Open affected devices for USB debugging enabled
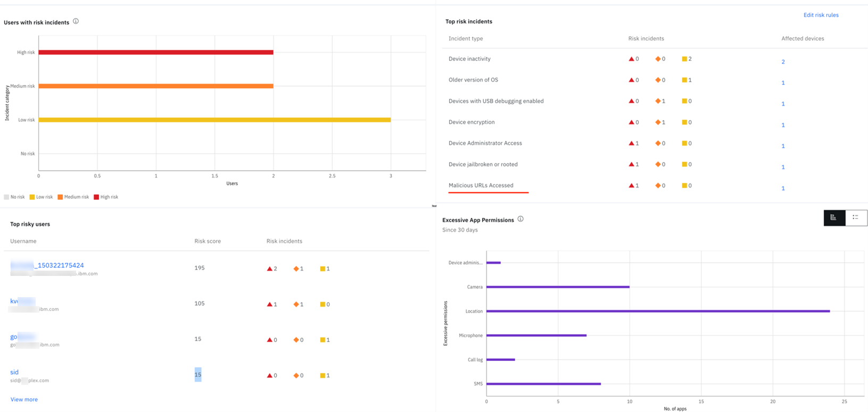The width and height of the screenshot is (868, 412). (783, 104)
